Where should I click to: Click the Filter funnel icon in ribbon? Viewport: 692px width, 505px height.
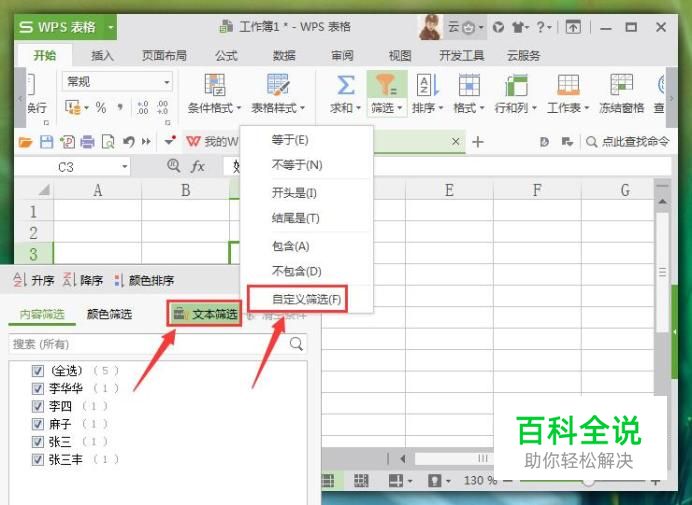386,85
